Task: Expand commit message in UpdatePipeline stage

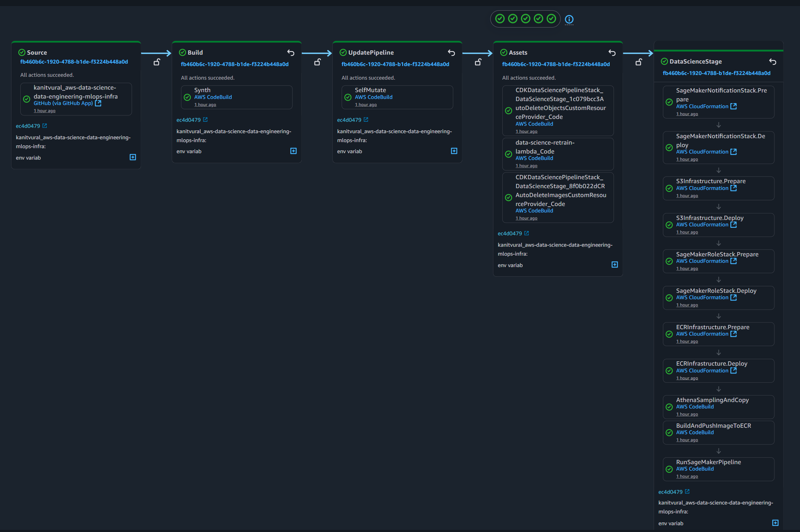Action: coord(454,151)
